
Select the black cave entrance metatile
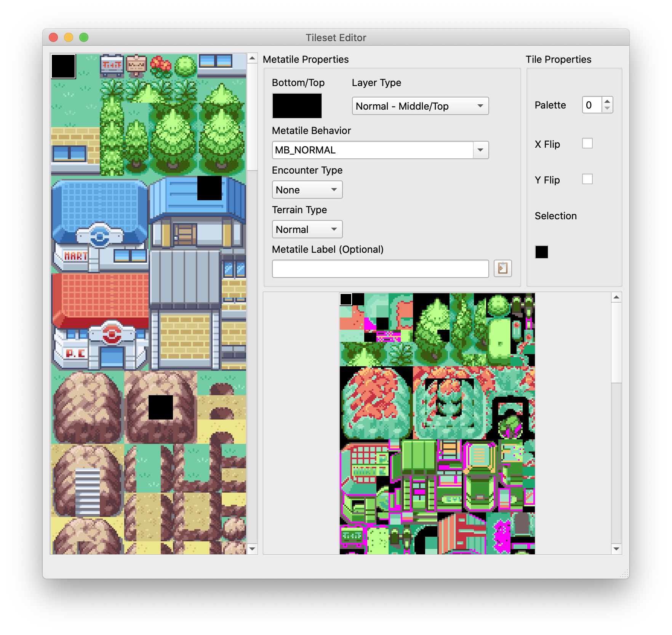pos(161,407)
